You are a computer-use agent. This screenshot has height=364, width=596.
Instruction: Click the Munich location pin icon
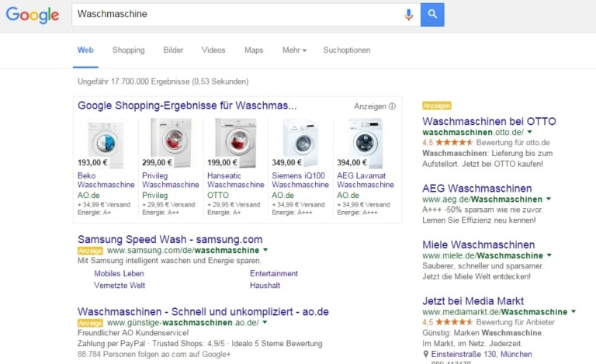click(426, 354)
